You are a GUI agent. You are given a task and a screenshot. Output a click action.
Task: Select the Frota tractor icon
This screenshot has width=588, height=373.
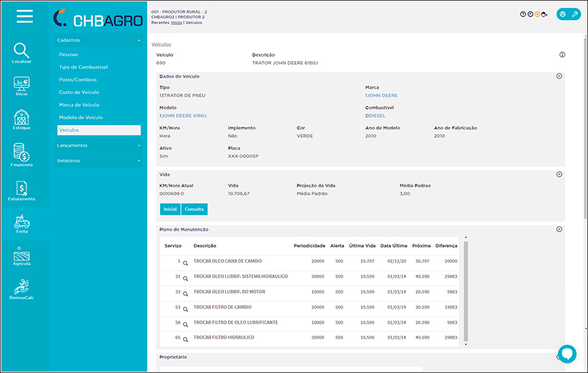[21, 222]
